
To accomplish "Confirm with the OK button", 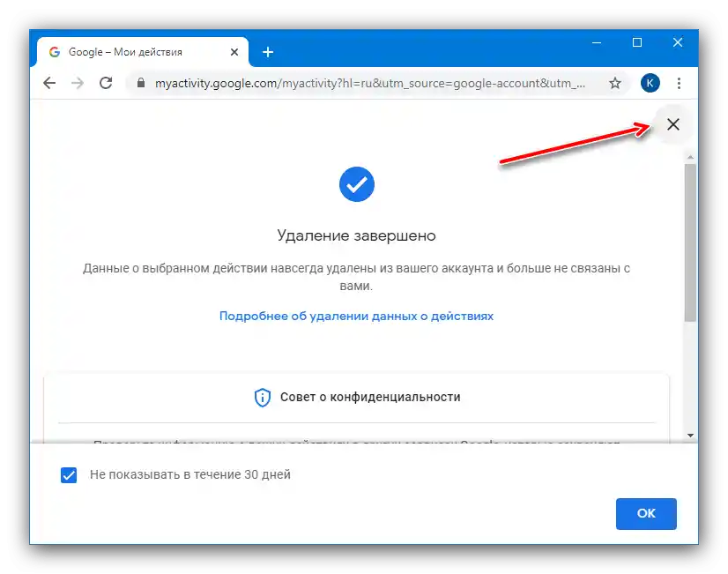I will 646,514.
